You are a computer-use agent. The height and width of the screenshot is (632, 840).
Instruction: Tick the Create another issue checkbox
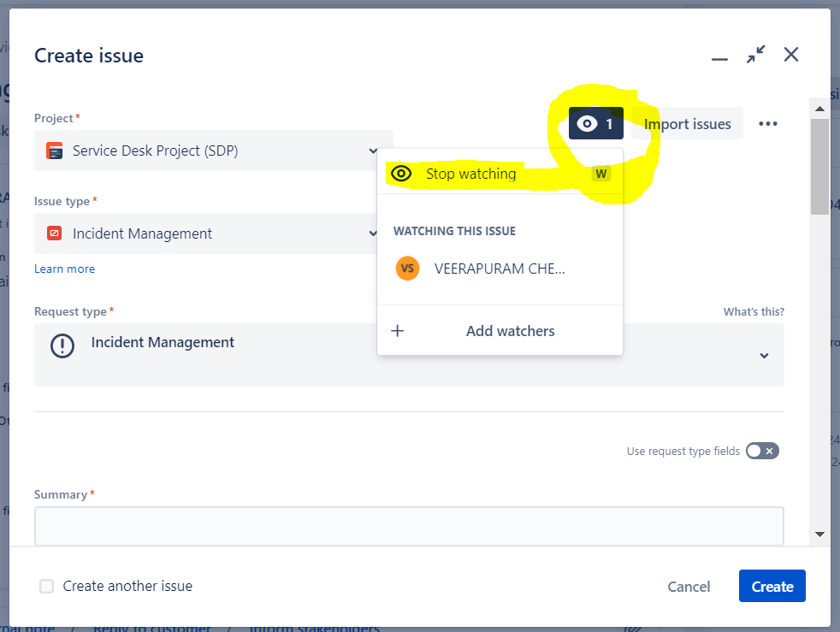click(46, 586)
